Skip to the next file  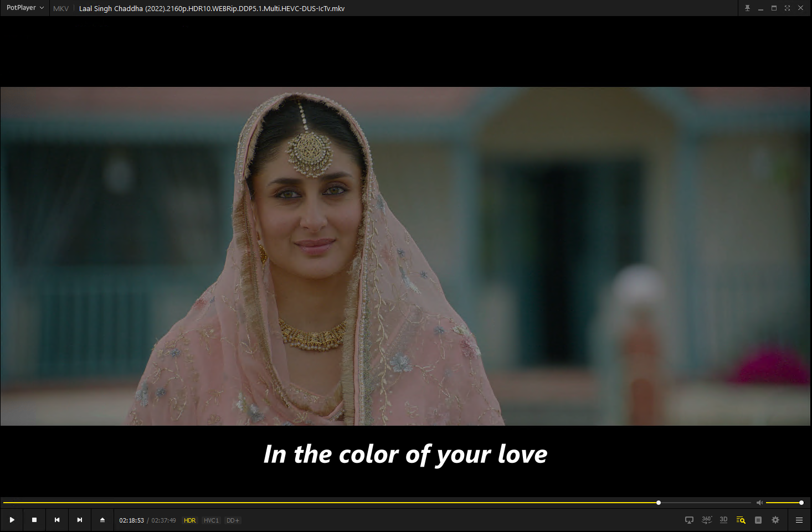coord(80,520)
